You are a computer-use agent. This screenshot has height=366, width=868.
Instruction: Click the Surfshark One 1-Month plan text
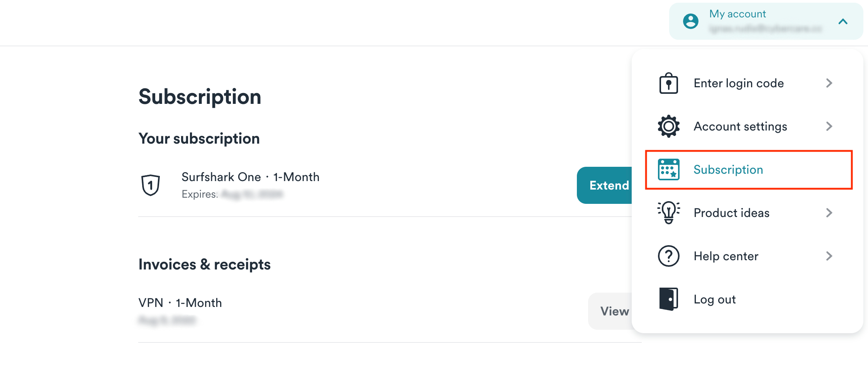pyautogui.click(x=250, y=177)
